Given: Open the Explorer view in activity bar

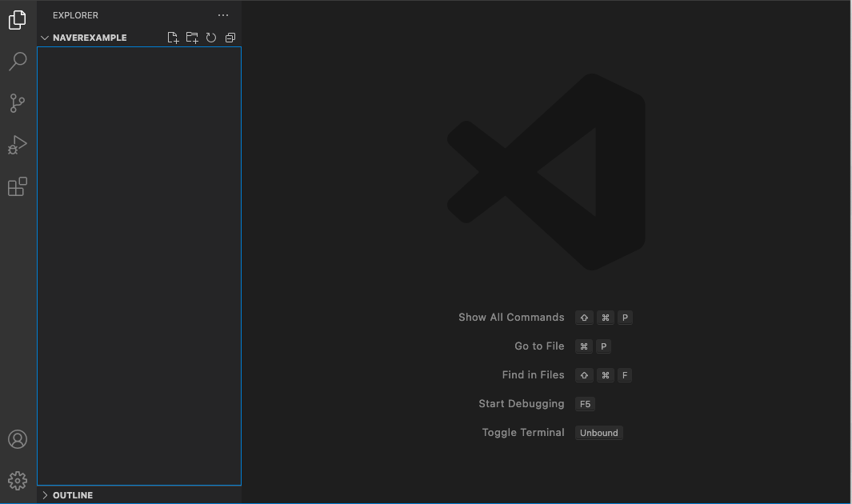Looking at the screenshot, I should coord(18,20).
